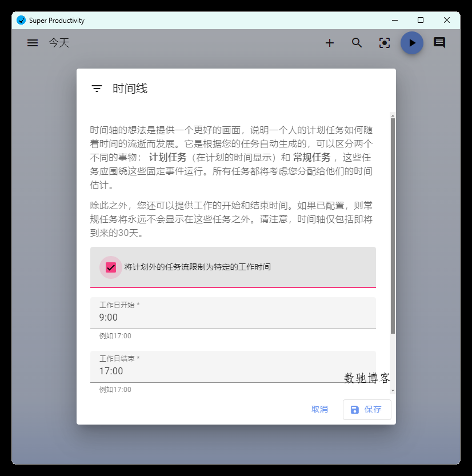Screen dimensions: 472x476
Task: Click the 今天 page title
Action: tap(59, 43)
